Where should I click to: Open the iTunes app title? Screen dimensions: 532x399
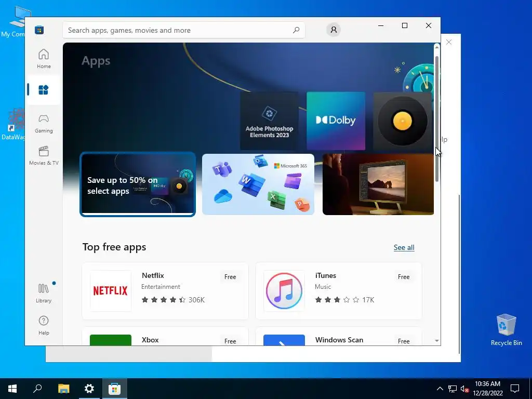(325, 275)
